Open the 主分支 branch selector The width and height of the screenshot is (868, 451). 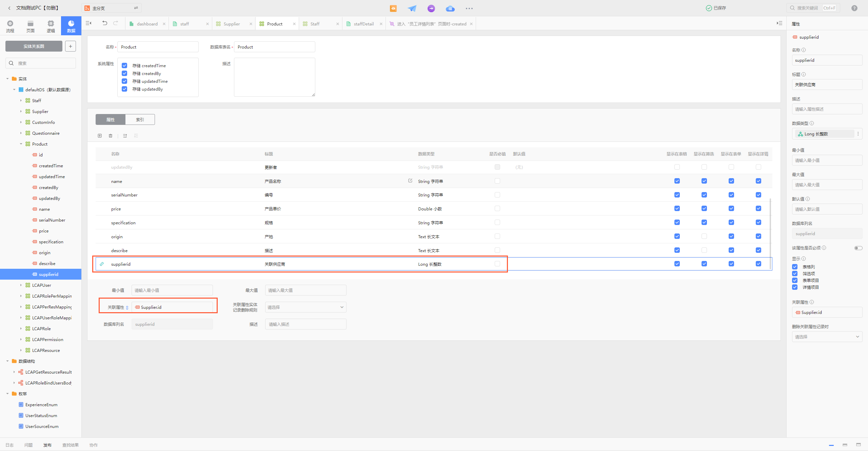[112, 8]
